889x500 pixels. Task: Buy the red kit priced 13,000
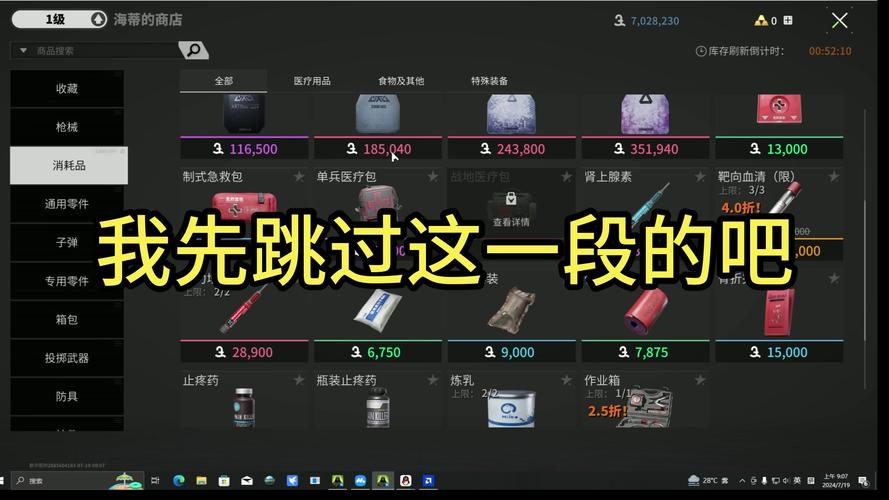(x=780, y=149)
